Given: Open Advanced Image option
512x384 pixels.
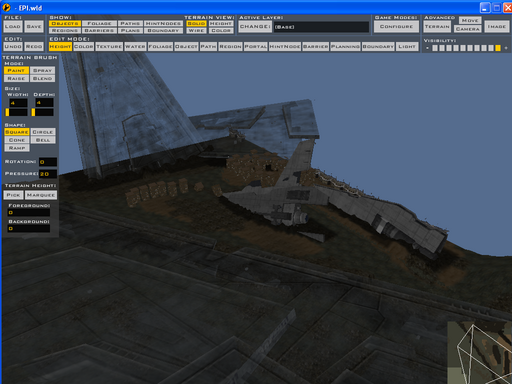Looking at the screenshot, I should point(497,27).
